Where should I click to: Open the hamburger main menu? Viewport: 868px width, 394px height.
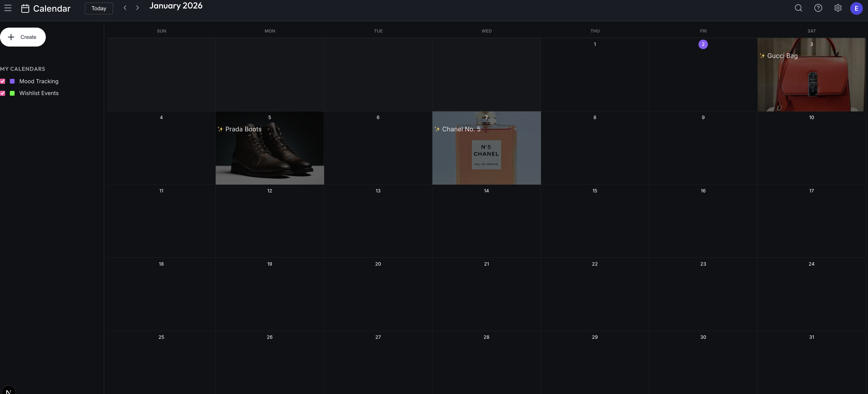coord(8,8)
